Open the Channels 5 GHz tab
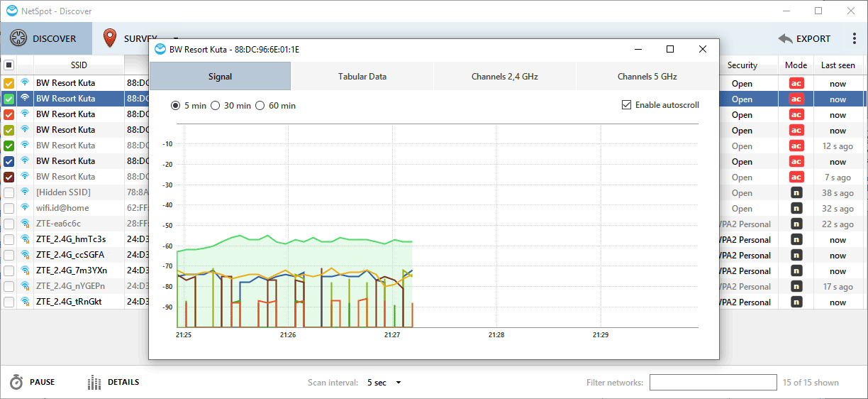Screen dimensions: 868x399 click(x=647, y=76)
